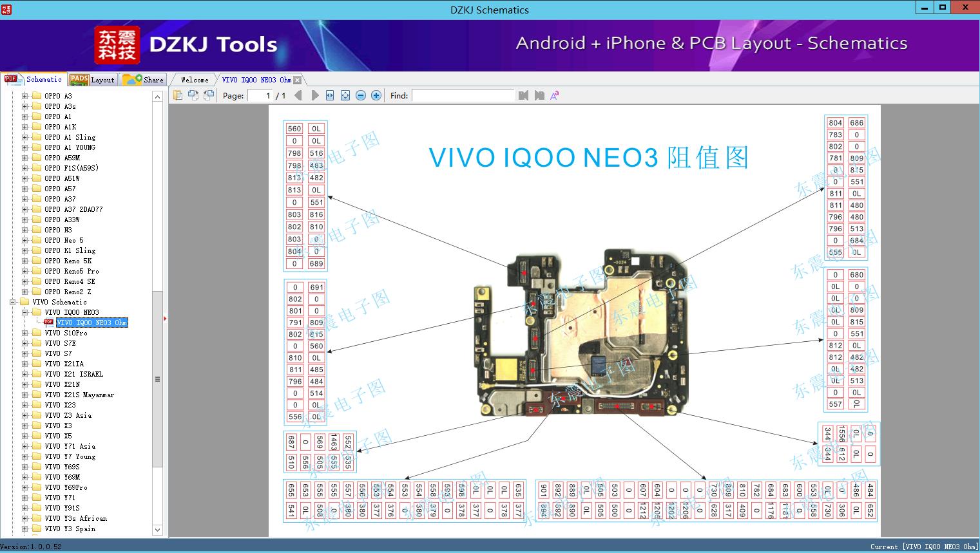Go to the next page
The height and width of the screenshot is (553, 980).
(x=314, y=95)
